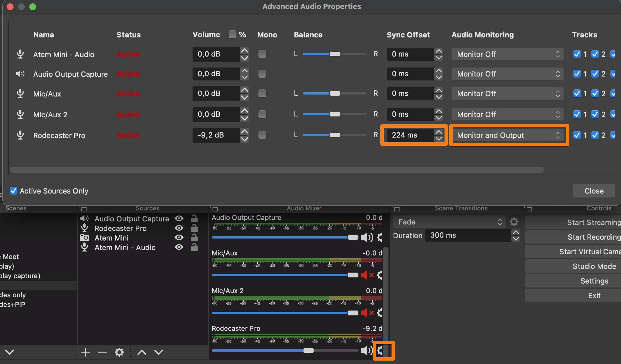Toggle Active Sources Only checkbox
The width and height of the screenshot is (621, 364).
[x=14, y=191]
